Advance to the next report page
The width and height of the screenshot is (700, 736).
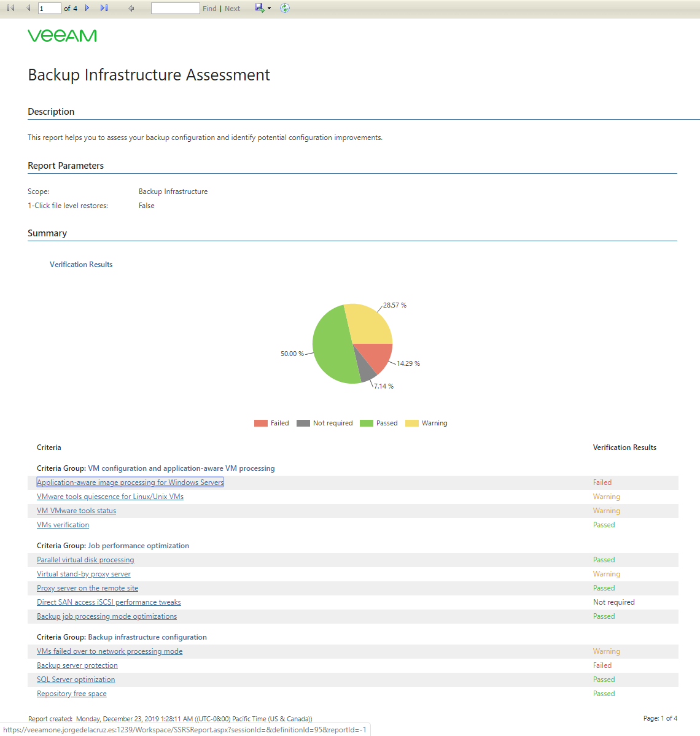point(87,8)
